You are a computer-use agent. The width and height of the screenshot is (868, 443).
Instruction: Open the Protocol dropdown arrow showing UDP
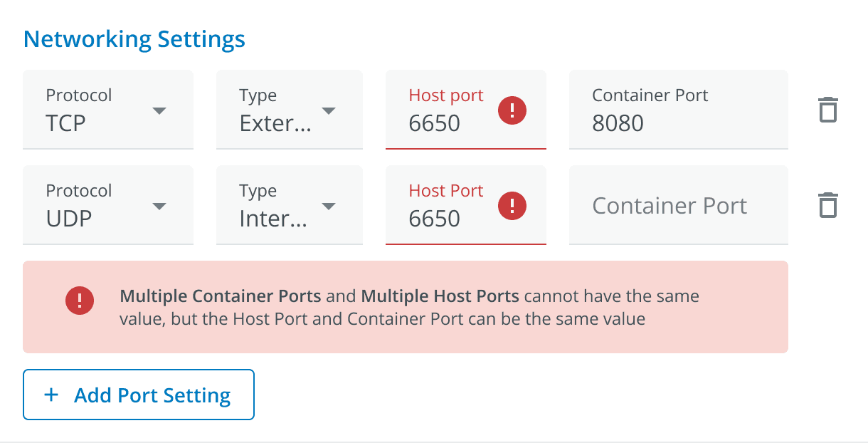(x=159, y=206)
